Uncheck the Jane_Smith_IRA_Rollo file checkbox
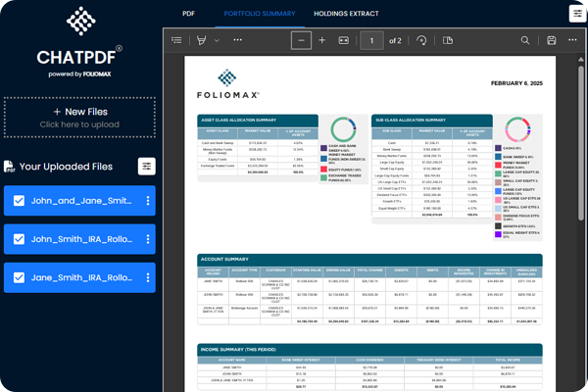Viewport: 588px width, 392px height. click(20, 277)
